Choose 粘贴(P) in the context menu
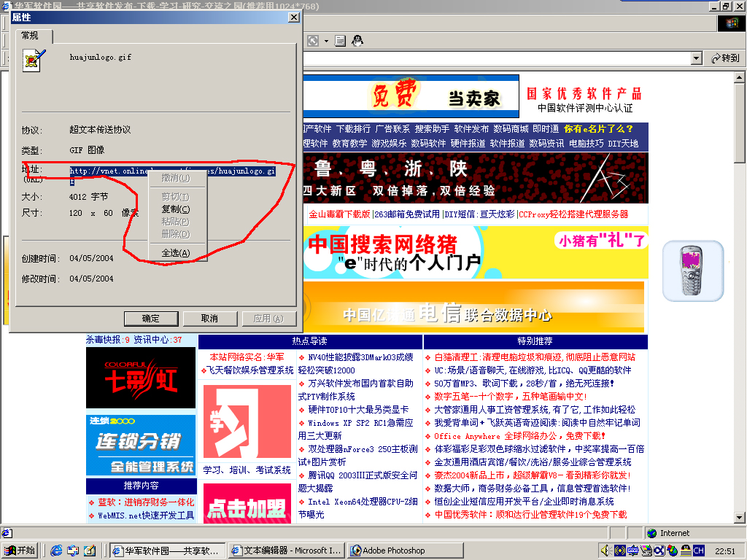 coord(176,222)
